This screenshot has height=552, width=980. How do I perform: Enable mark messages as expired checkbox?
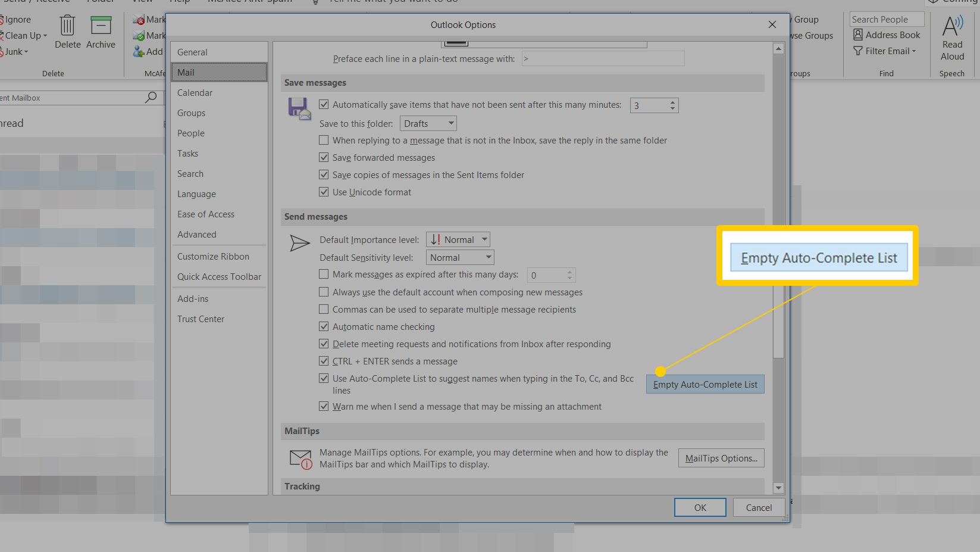point(324,274)
